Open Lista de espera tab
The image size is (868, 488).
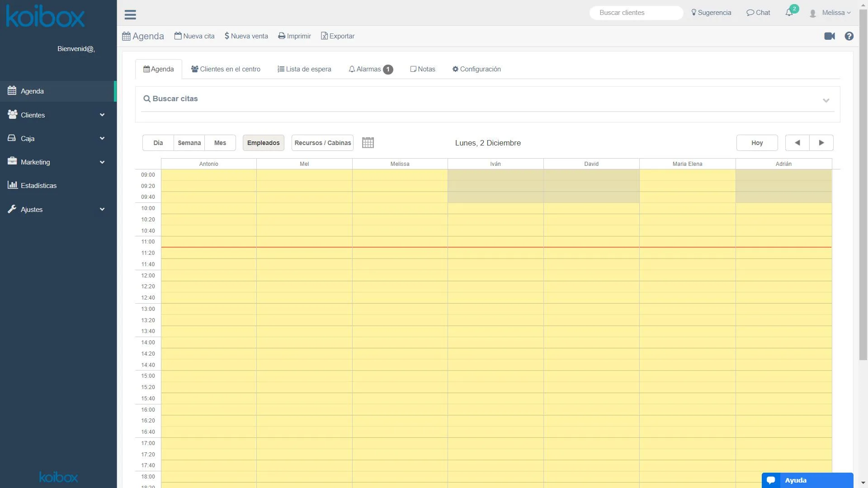point(304,69)
